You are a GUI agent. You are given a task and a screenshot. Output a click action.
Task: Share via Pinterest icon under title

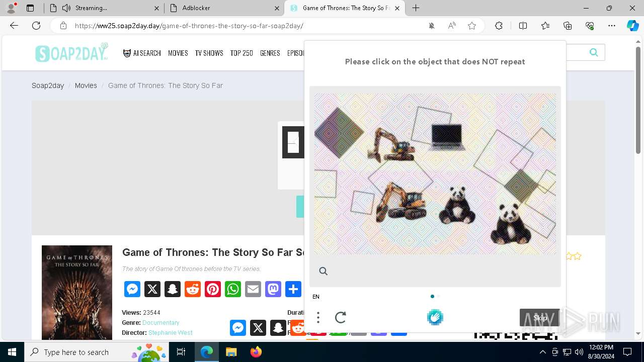(213, 289)
